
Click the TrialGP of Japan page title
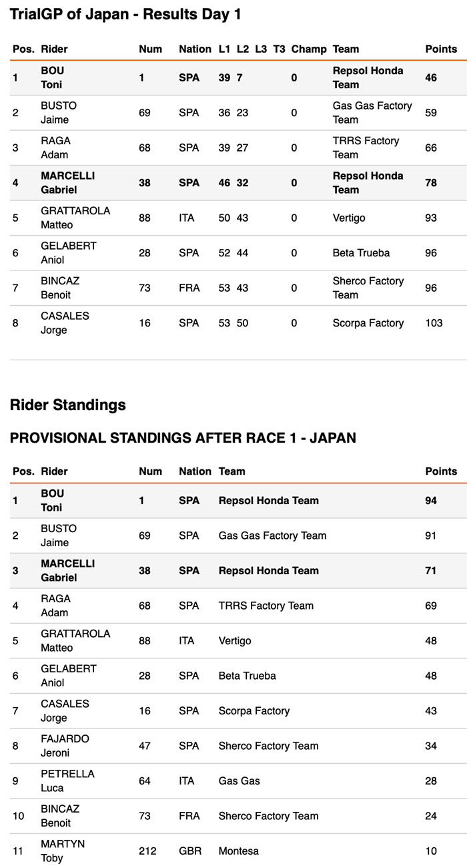click(125, 14)
